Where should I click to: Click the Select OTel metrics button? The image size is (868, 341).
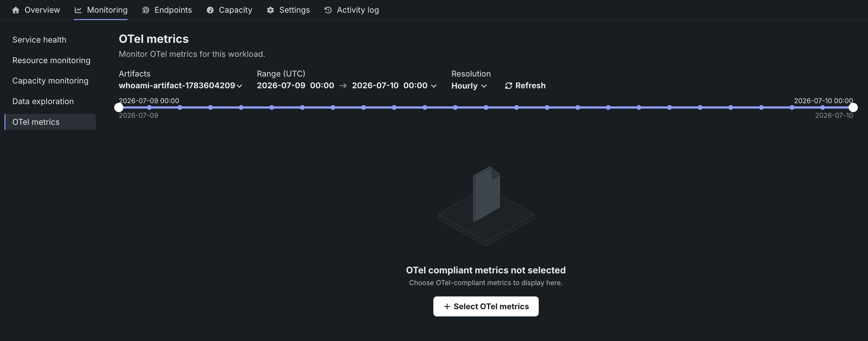point(486,306)
